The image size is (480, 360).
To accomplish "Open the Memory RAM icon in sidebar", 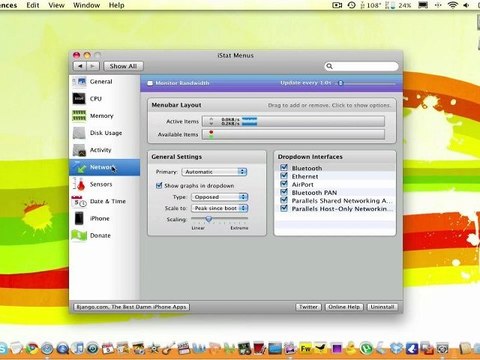I will coord(79,116).
